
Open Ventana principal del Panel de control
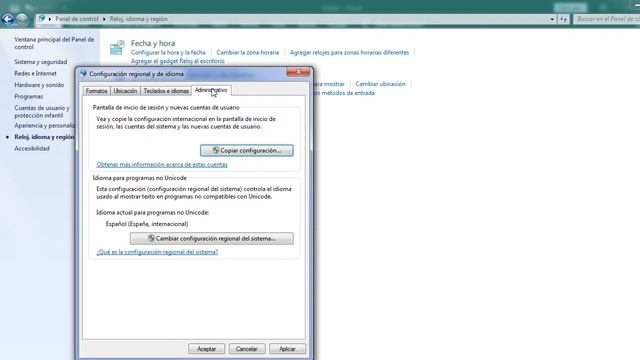[x=54, y=43]
